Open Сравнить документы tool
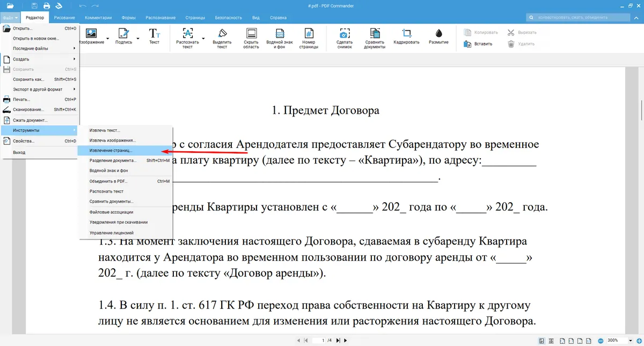Image resolution: width=644 pixels, height=346 pixels. tap(375, 39)
